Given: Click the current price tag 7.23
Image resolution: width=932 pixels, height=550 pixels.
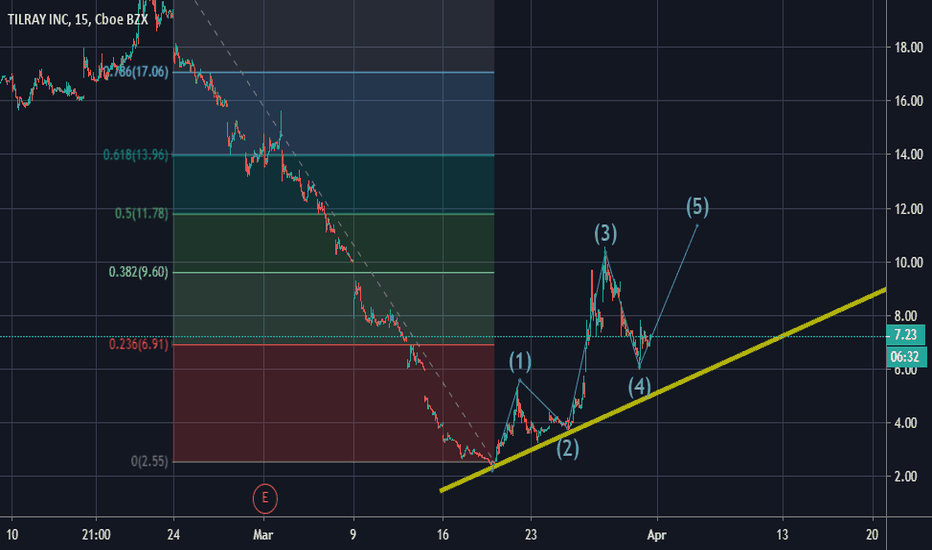Looking at the screenshot, I should point(905,335).
